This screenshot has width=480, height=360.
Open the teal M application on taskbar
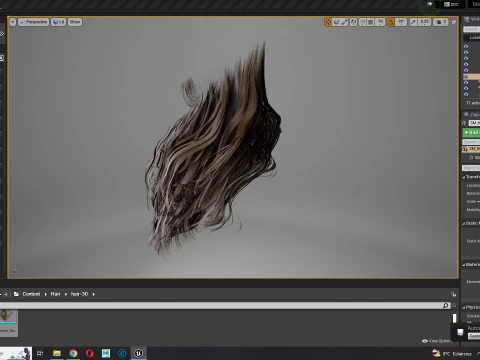click(x=106, y=353)
